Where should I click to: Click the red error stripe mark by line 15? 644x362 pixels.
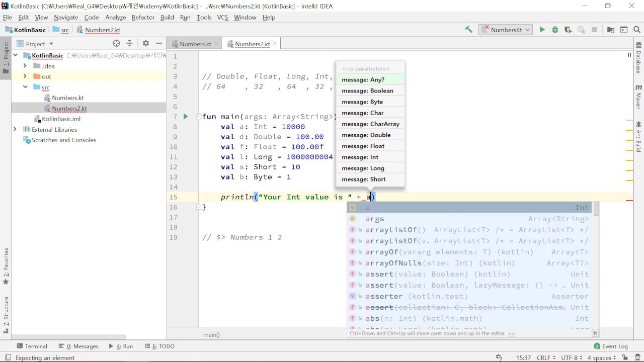click(629, 200)
